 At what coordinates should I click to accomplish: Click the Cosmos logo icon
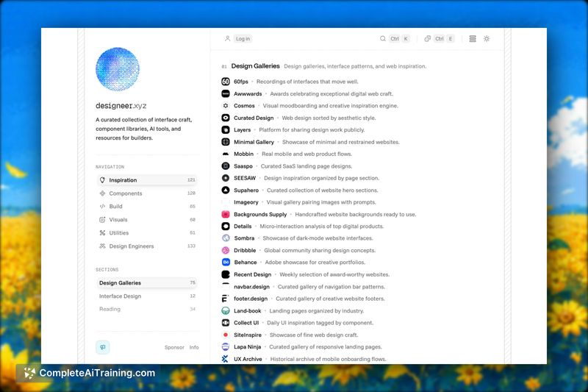(x=226, y=106)
